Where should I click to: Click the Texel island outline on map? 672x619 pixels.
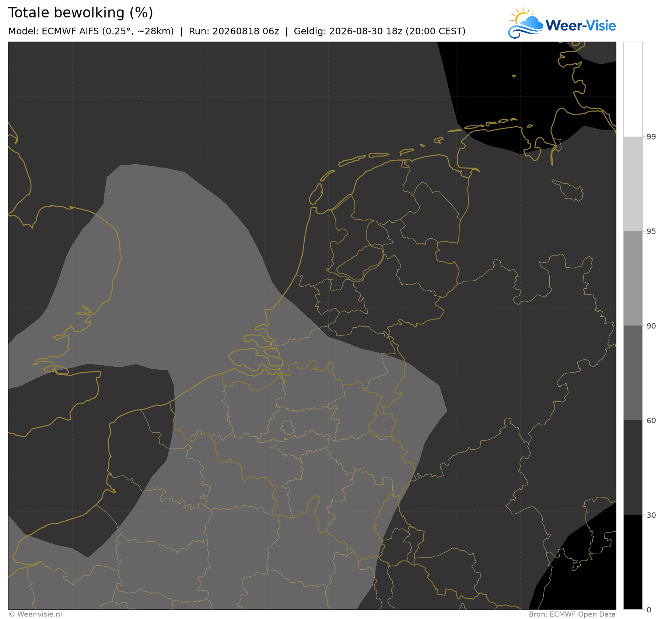tap(316, 194)
